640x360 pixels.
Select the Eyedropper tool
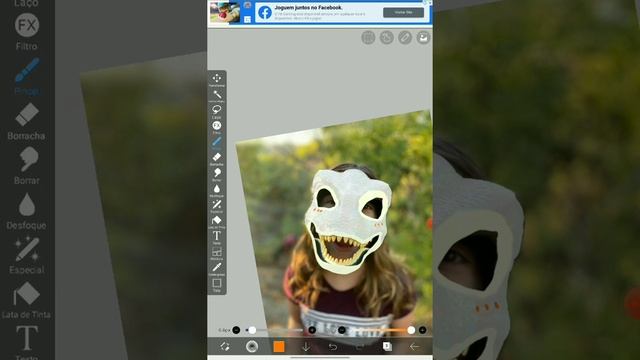[217, 268]
